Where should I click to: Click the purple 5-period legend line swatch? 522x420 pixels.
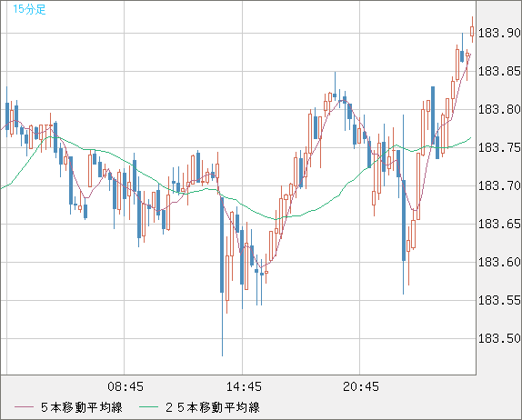pyautogui.click(x=24, y=407)
